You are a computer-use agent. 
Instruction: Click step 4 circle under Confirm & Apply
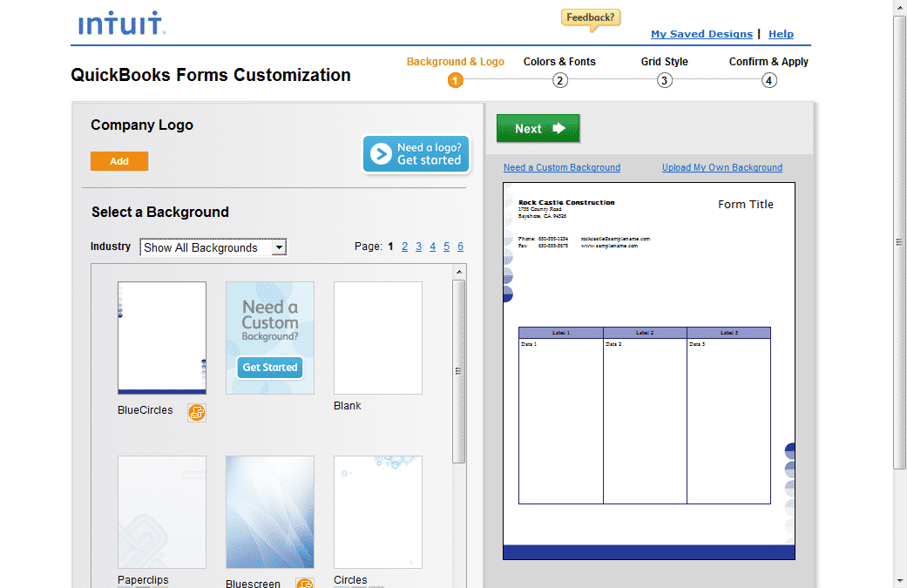[768, 80]
